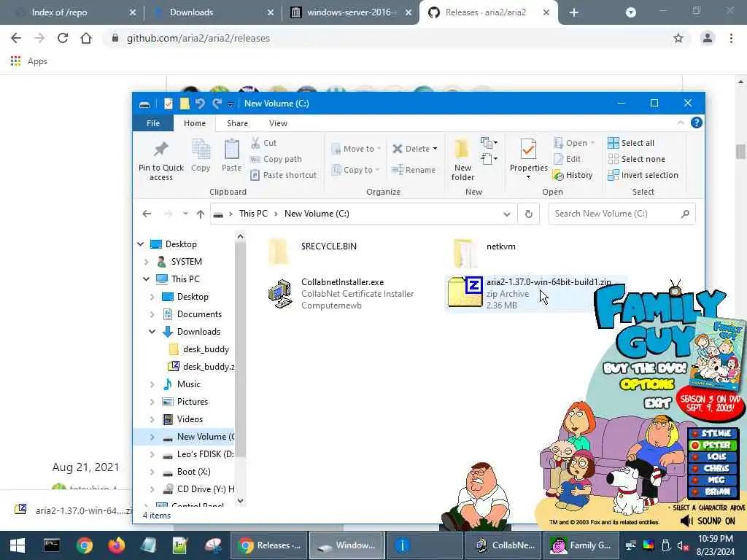Viewport: 747px width, 560px height.
Task: Go back in File Explorer
Action: coord(147,214)
